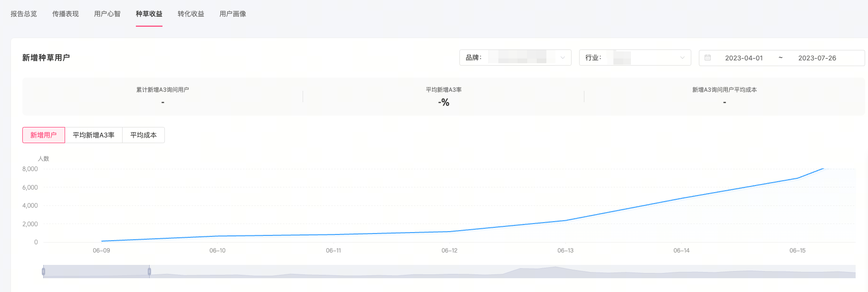
Task: Open the 报告总览 tab
Action: (x=24, y=14)
